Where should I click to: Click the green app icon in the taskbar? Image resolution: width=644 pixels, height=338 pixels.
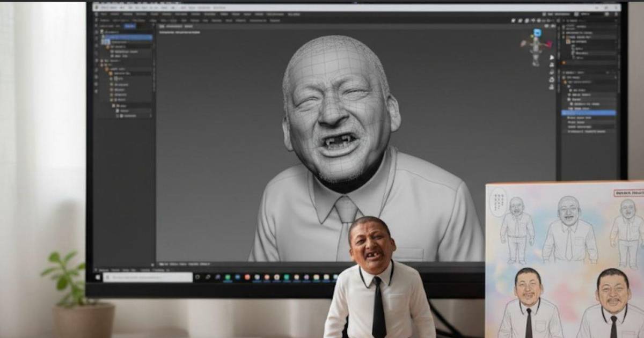228,277
